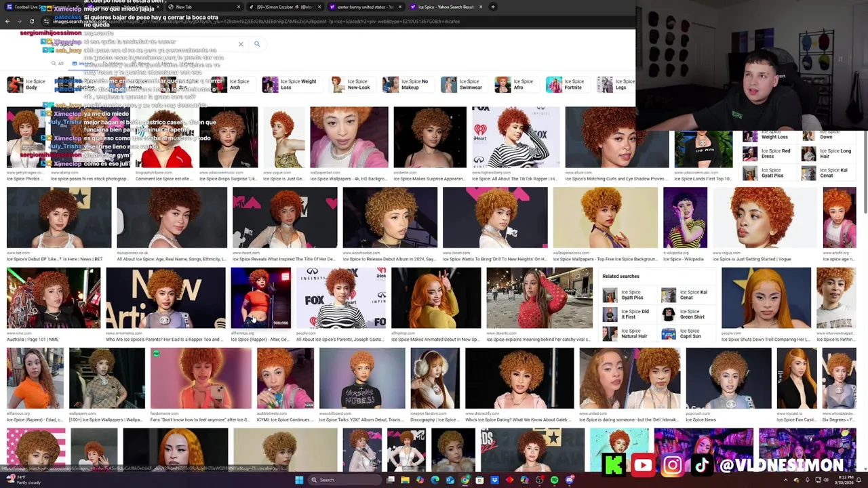Filter by Ice Spice Arch chip

point(232,85)
